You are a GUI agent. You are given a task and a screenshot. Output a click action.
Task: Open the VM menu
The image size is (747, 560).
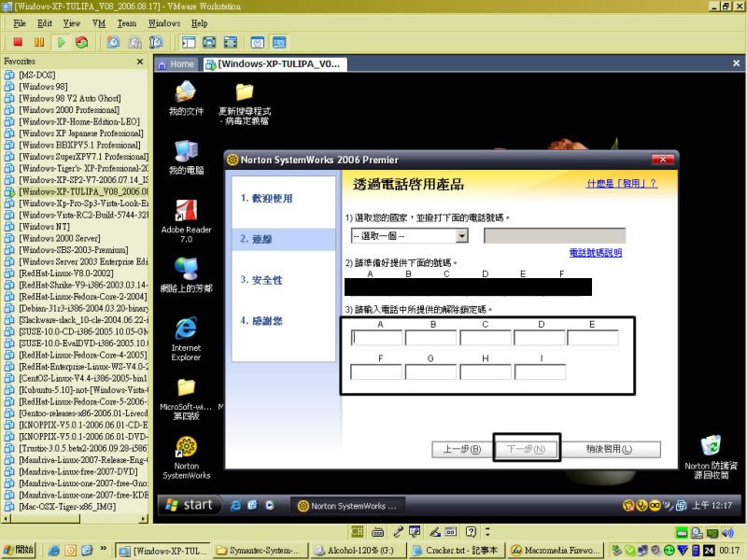pos(99,22)
